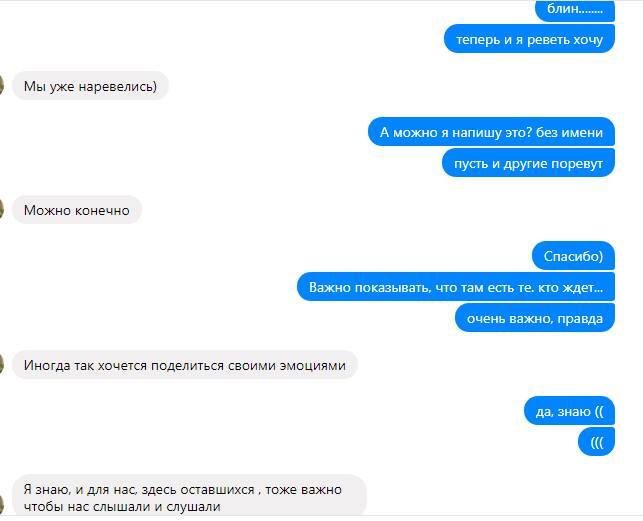Select the 'очень важно, правда' bubble

point(535,318)
